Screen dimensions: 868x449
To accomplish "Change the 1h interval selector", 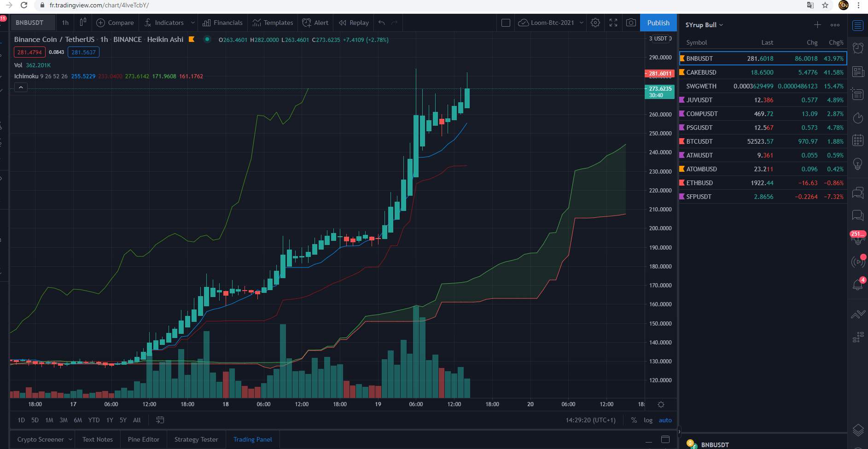I will point(65,23).
